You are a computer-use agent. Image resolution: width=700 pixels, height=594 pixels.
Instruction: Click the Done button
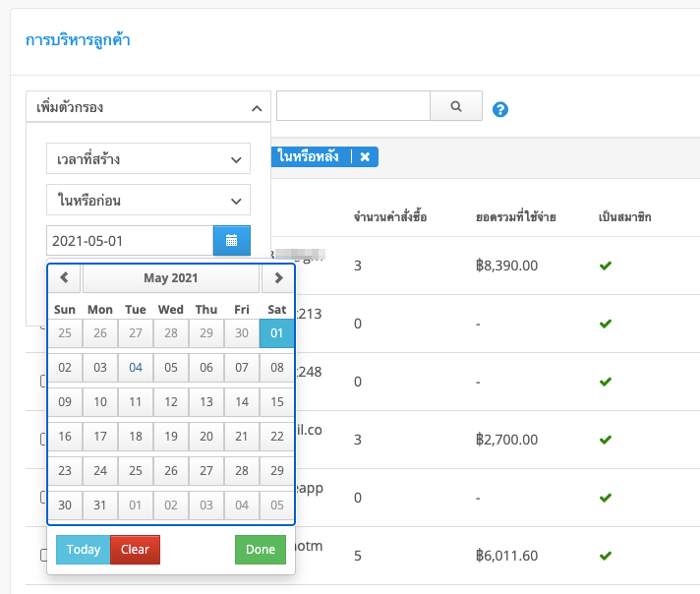click(261, 550)
